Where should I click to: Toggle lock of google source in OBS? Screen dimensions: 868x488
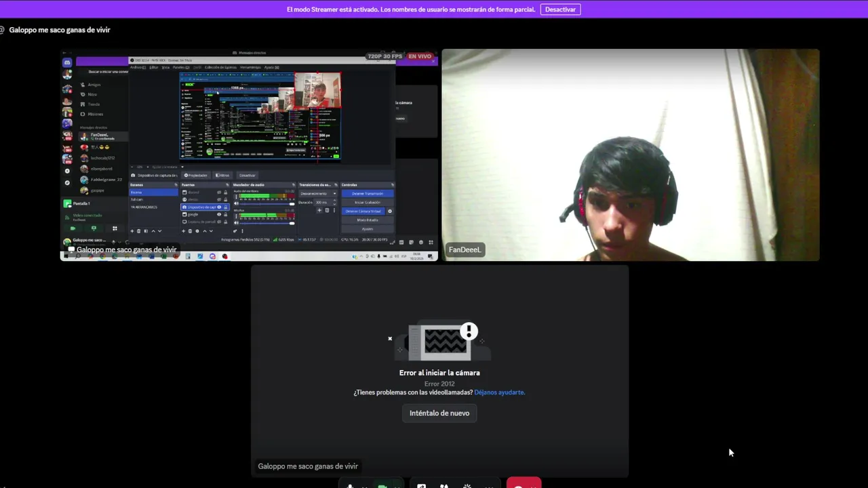(226, 214)
